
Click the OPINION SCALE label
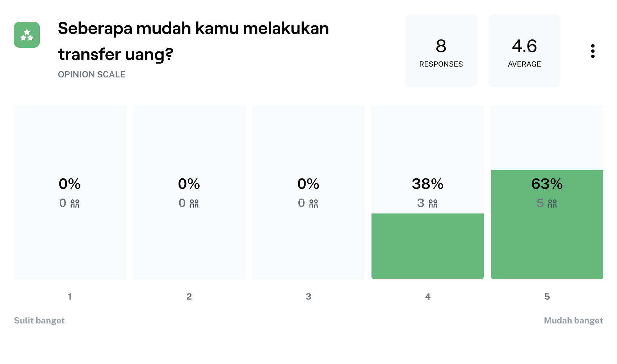pyautogui.click(x=92, y=75)
